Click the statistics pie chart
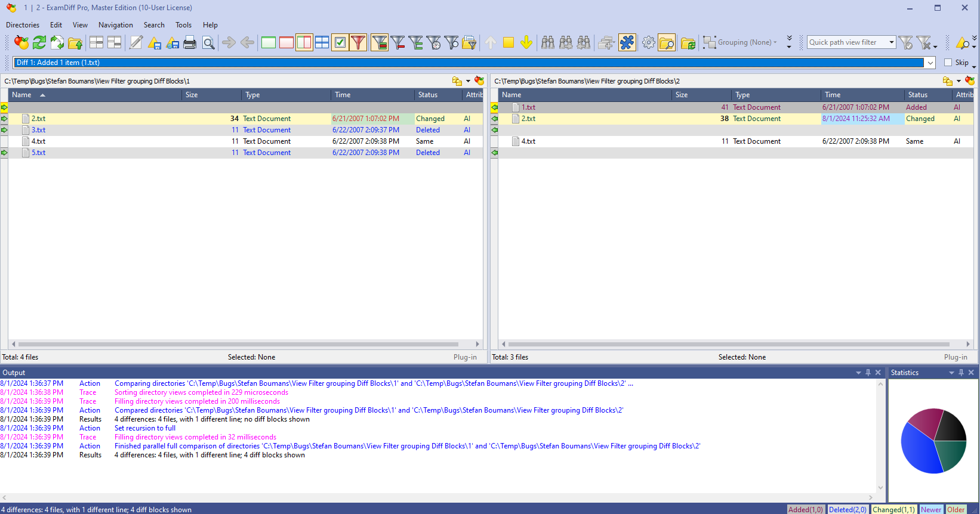 (933, 441)
